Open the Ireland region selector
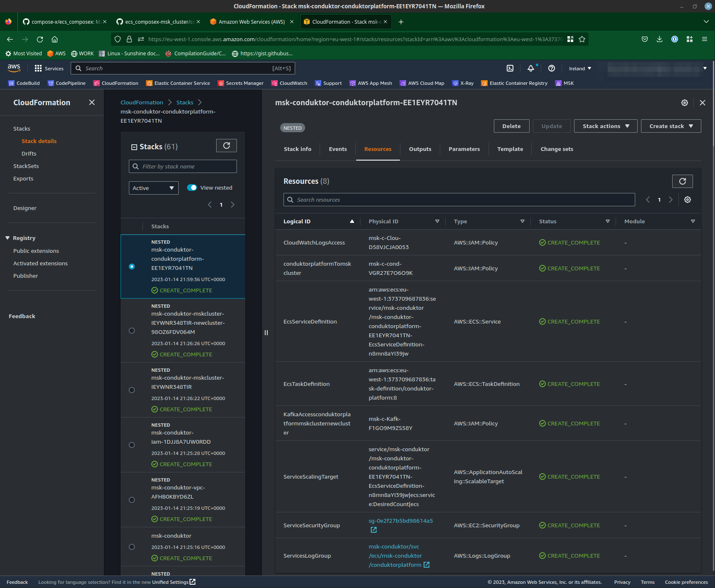715x588 pixels. (x=580, y=69)
